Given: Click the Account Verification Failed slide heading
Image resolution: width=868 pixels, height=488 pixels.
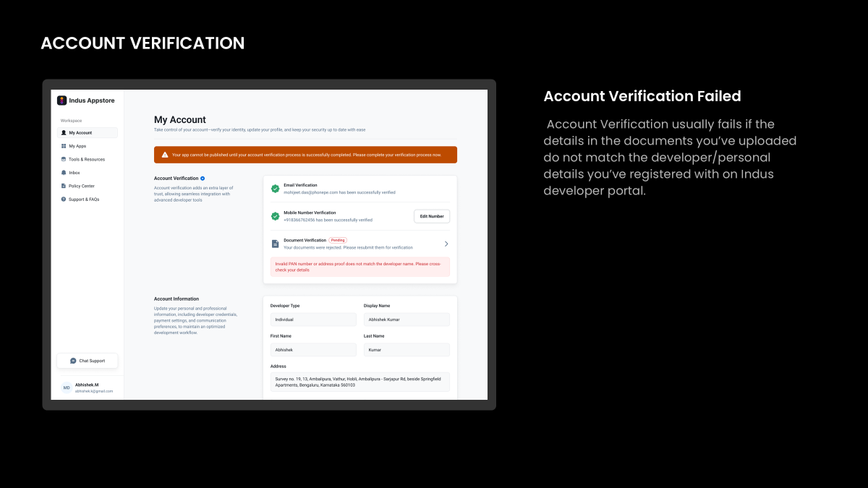Looking at the screenshot, I should pos(642,96).
